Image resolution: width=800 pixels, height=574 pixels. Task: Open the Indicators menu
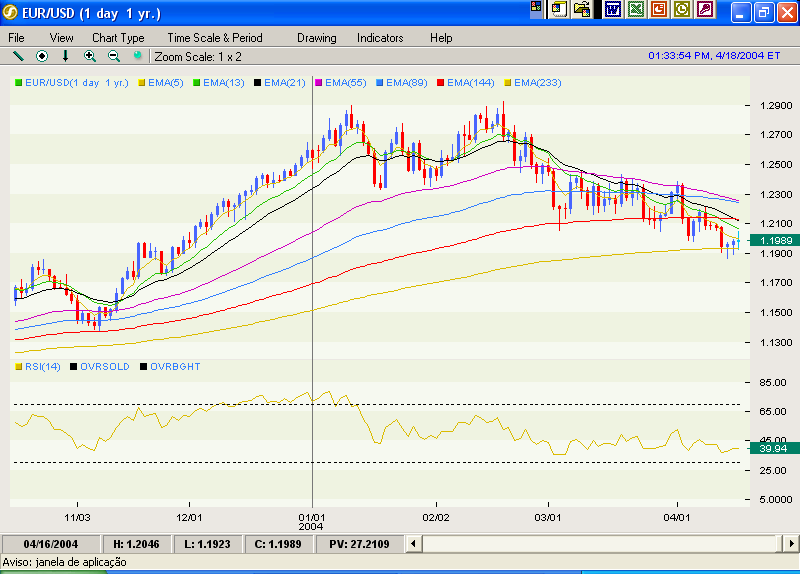(x=380, y=38)
